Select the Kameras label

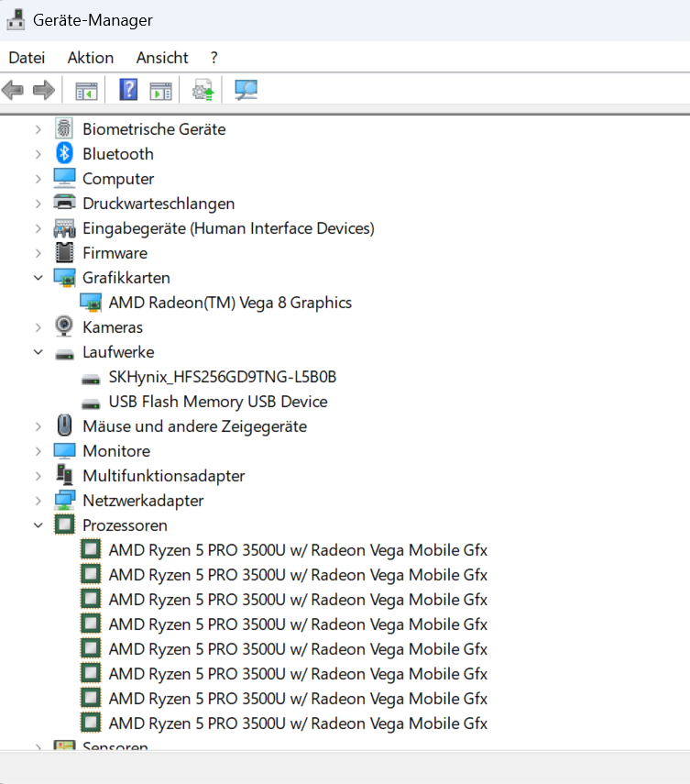(x=113, y=327)
